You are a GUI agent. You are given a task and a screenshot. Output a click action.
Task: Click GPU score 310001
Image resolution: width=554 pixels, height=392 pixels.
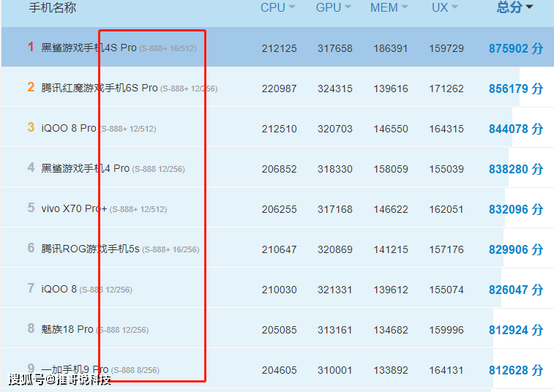pos(335,371)
